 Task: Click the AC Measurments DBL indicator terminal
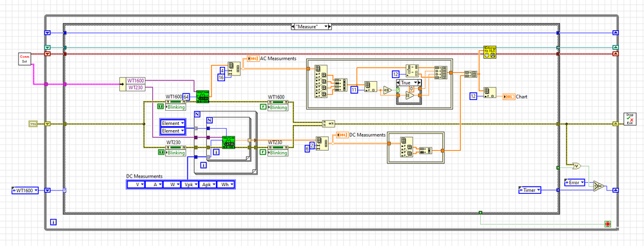[x=253, y=59]
